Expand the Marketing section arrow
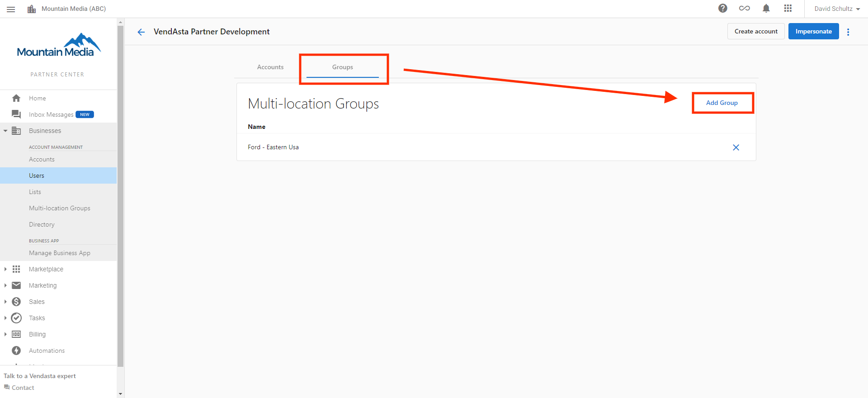868x398 pixels. point(5,285)
